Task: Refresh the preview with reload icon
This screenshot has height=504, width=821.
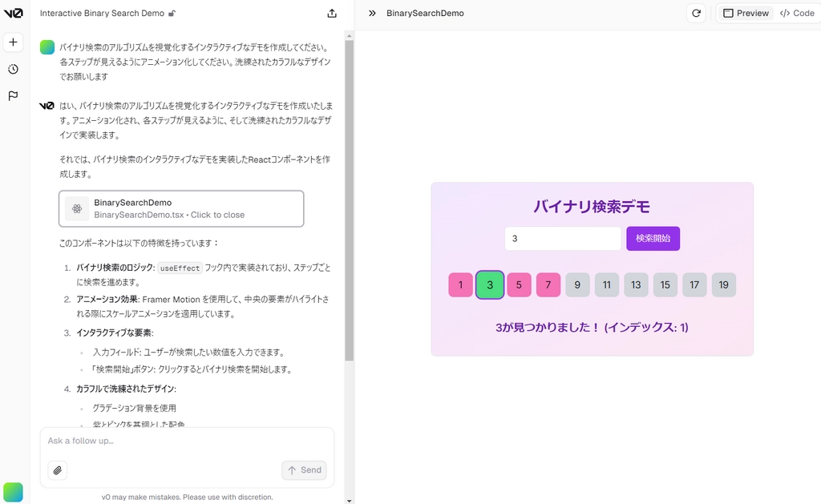Action: coord(696,13)
